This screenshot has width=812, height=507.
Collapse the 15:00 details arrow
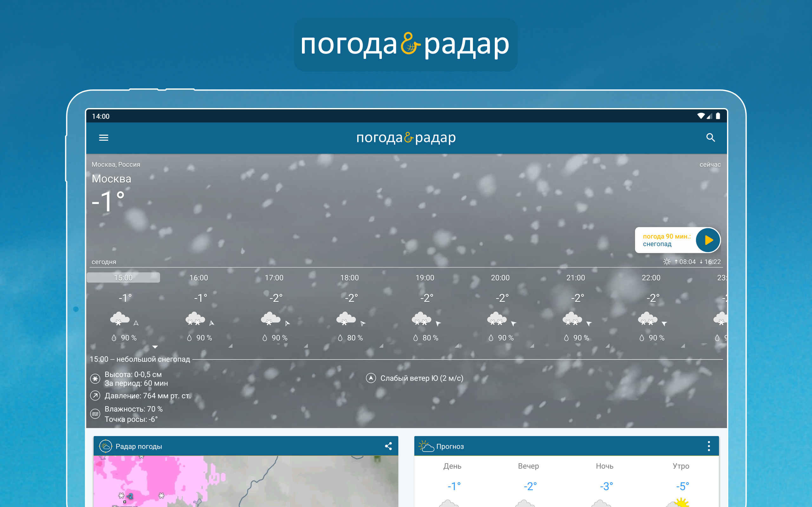click(155, 347)
